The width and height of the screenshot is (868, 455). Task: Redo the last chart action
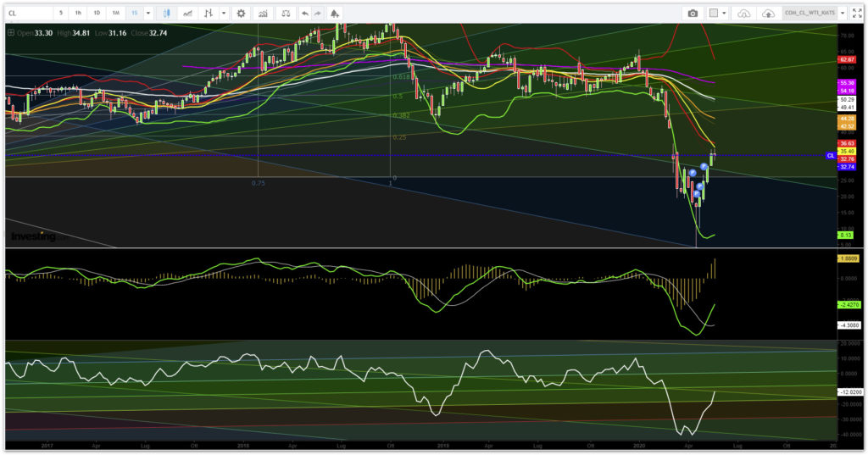tap(318, 14)
